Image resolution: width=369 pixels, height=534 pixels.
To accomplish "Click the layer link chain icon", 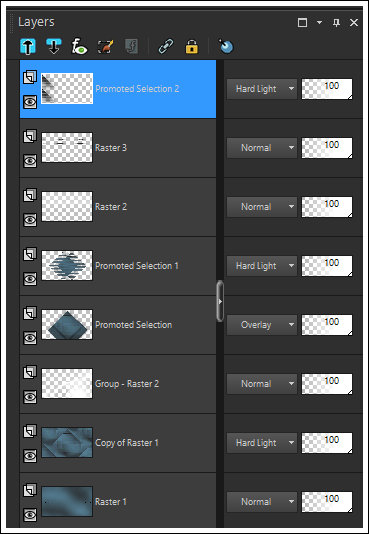I will click(166, 46).
